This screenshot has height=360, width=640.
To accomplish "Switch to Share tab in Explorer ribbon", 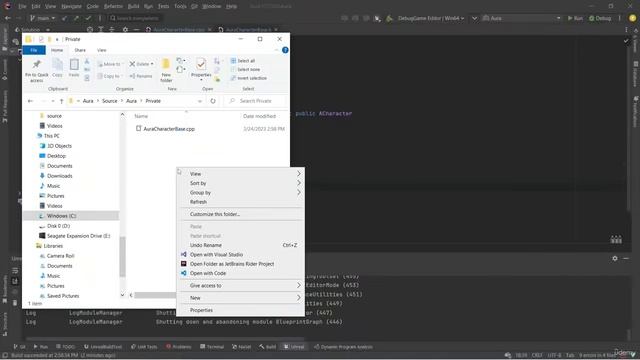I will [80, 50].
